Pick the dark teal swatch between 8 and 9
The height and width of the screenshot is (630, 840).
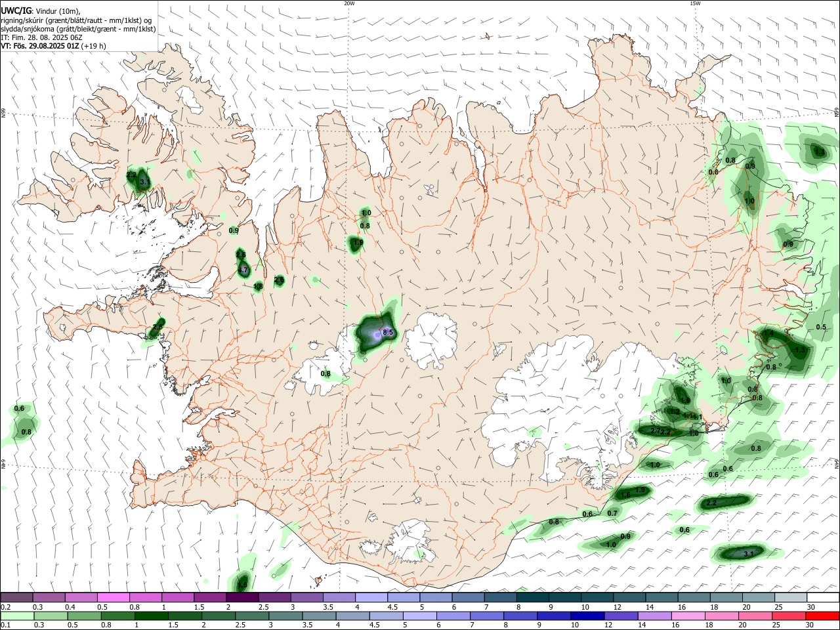tap(532, 598)
